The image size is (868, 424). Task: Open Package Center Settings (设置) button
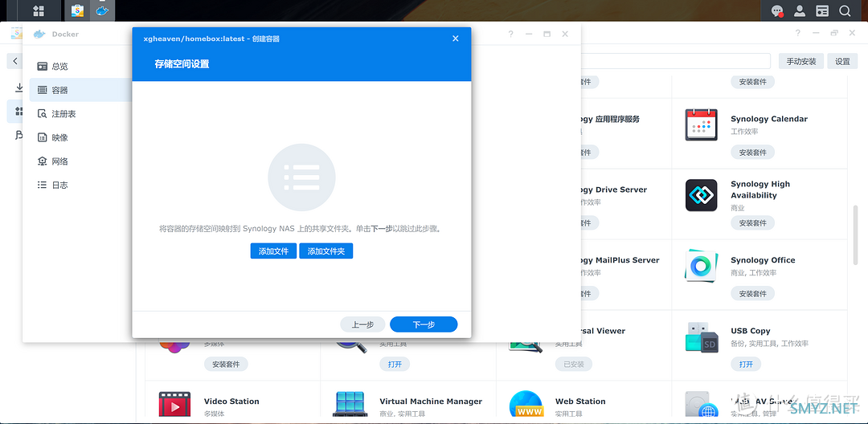pyautogui.click(x=842, y=61)
